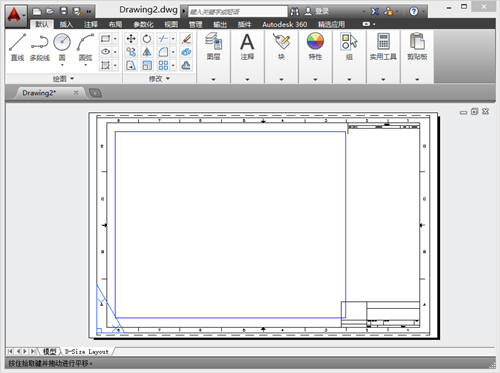500x373 pixels.
Task: Select the Ellipse draw tool
Action: click(x=105, y=52)
